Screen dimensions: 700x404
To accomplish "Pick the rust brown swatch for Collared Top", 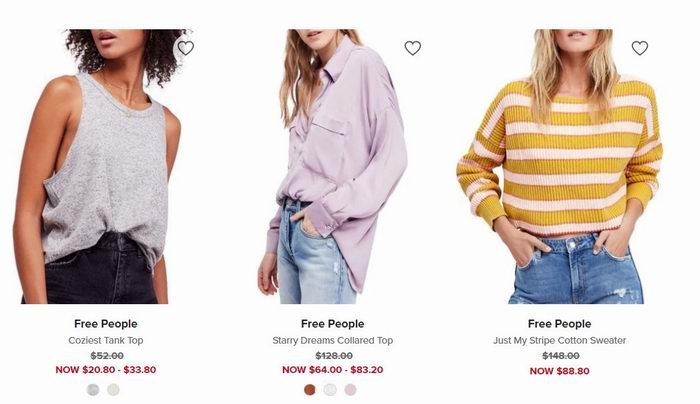I will point(309,390).
